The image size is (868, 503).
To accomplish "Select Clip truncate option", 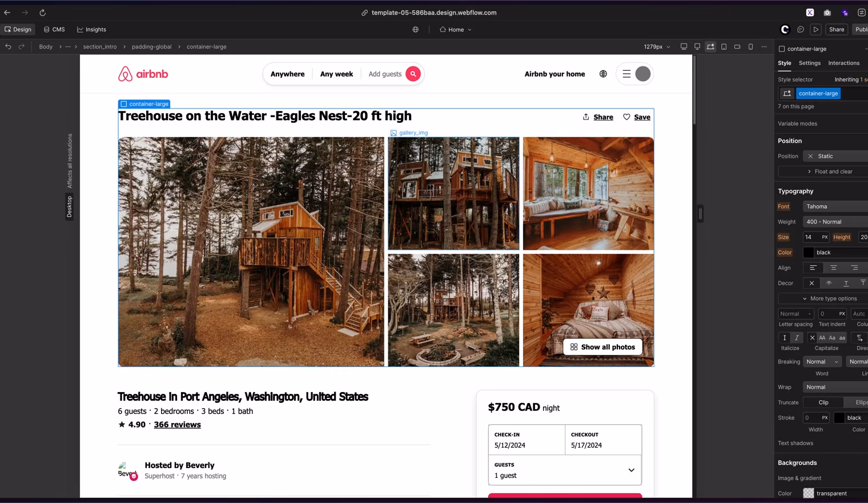I will pyautogui.click(x=823, y=402).
